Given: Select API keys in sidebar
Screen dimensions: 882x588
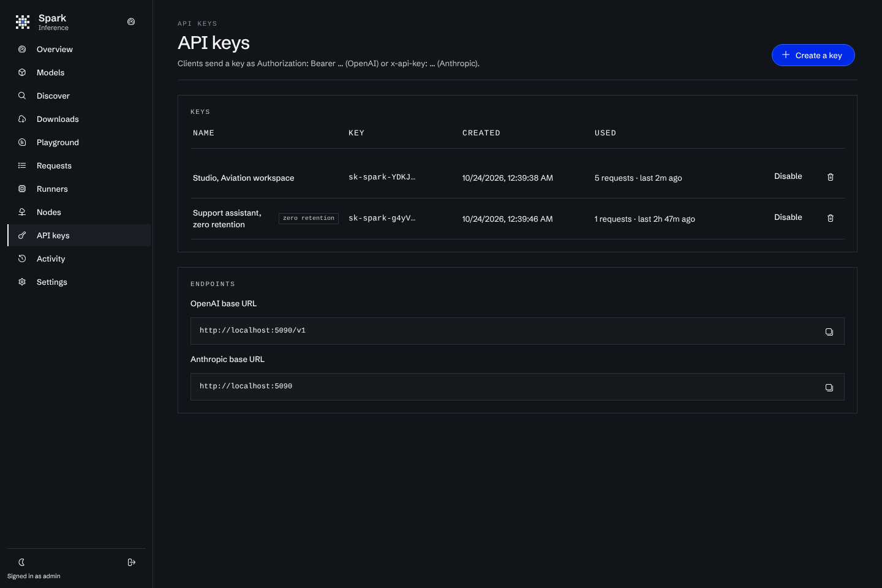Looking at the screenshot, I should pos(79,235).
